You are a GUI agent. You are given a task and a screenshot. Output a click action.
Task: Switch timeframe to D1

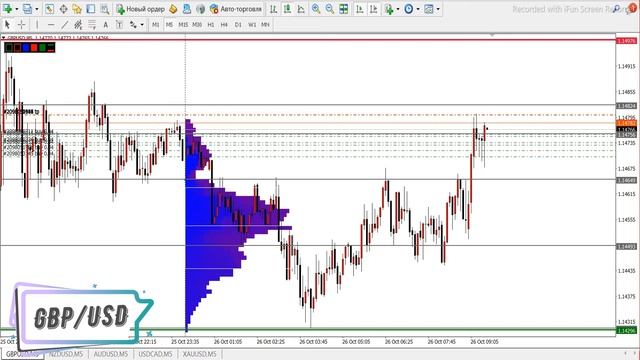click(238, 24)
